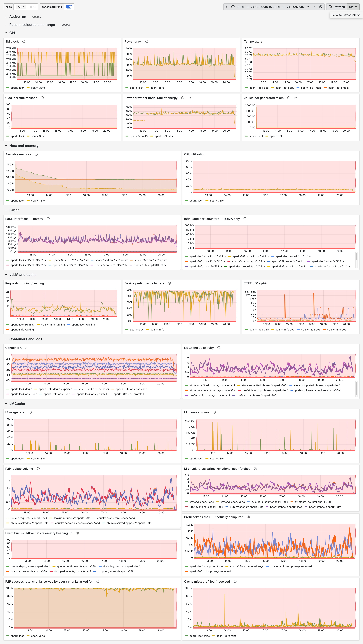The height and width of the screenshot is (644, 363).
Task: Open the node variable dropdown arrow
Action: point(34,7)
